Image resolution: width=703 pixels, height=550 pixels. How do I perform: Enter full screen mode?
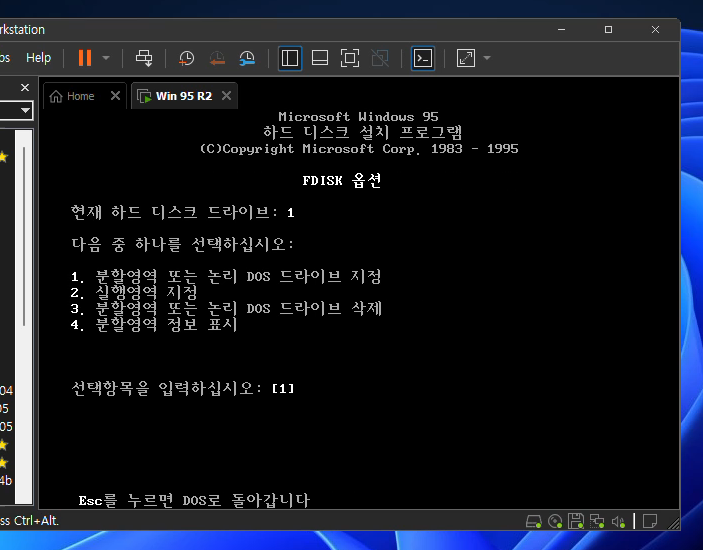pyautogui.click(x=350, y=58)
